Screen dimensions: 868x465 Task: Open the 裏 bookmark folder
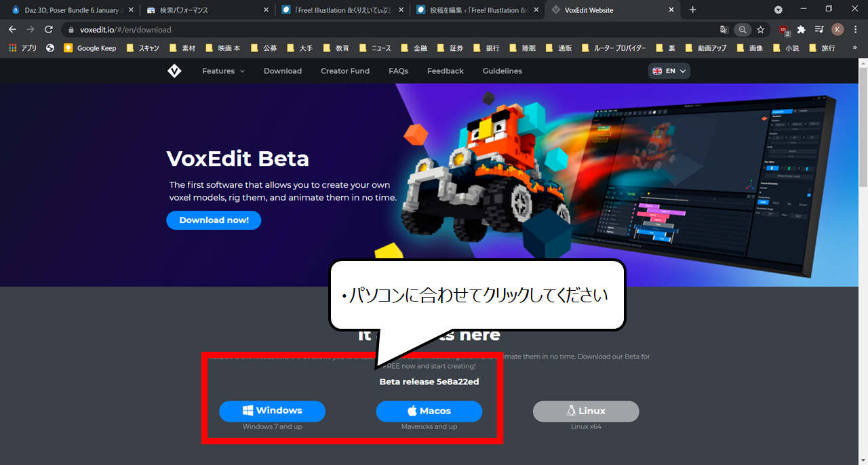665,48
